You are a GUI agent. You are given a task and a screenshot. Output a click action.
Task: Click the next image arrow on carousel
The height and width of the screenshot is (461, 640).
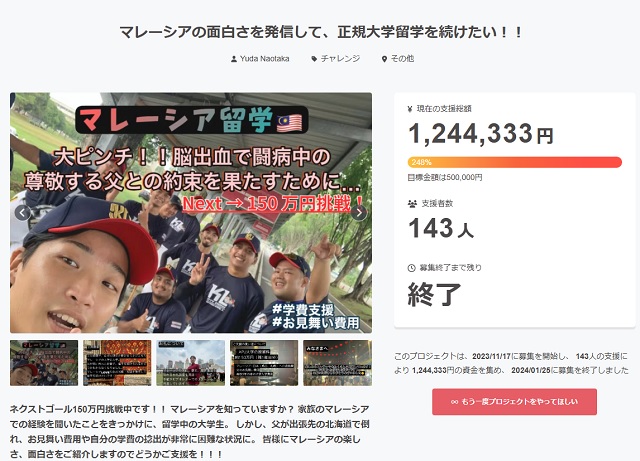[359, 212]
